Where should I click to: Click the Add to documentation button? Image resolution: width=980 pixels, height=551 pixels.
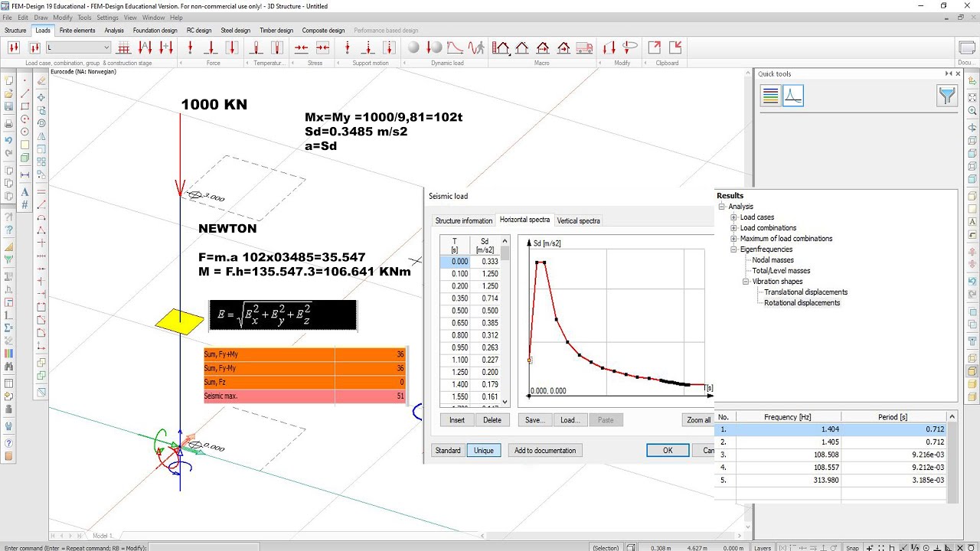click(545, 450)
